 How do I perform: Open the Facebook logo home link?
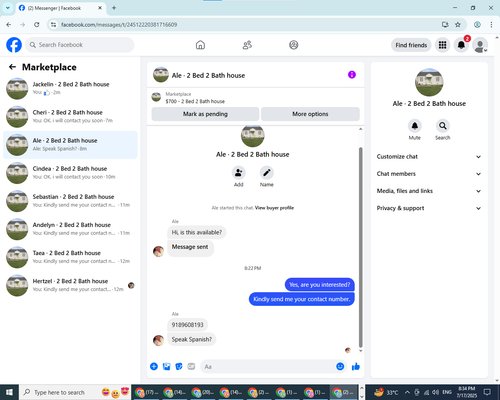click(x=14, y=45)
